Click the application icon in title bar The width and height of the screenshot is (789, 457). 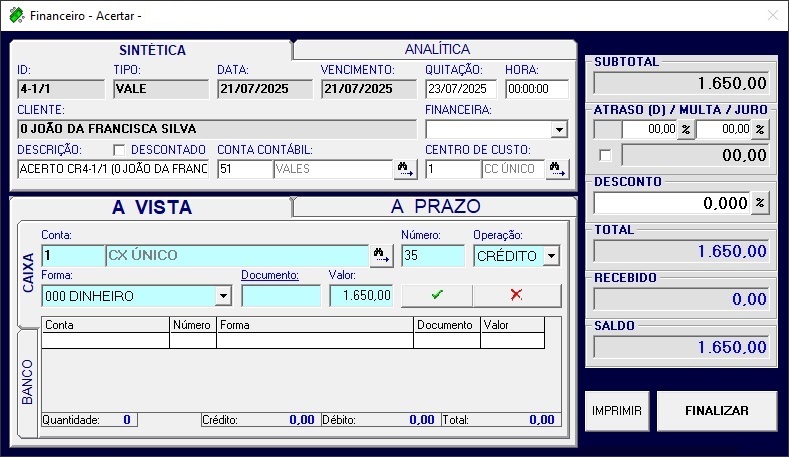[x=17, y=16]
